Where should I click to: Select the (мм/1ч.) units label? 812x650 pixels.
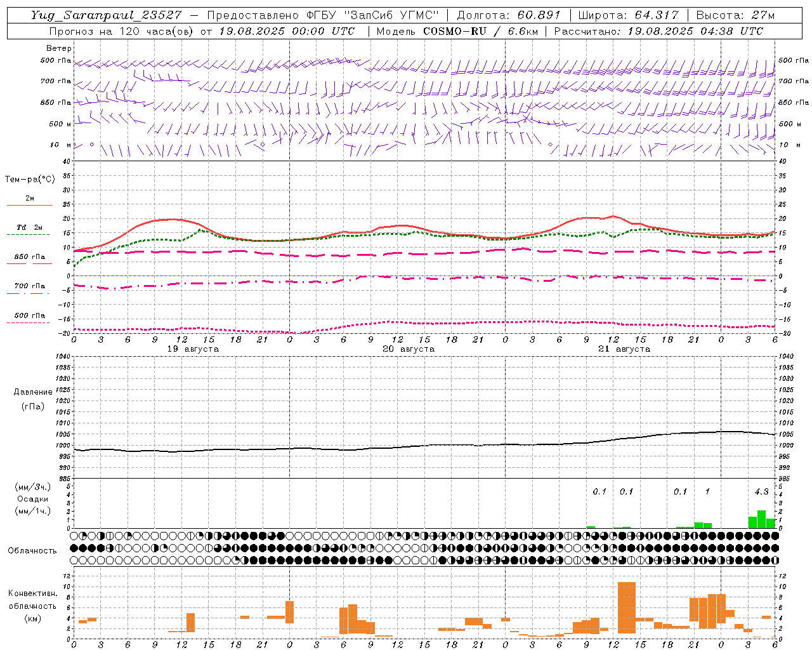[x=33, y=511]
